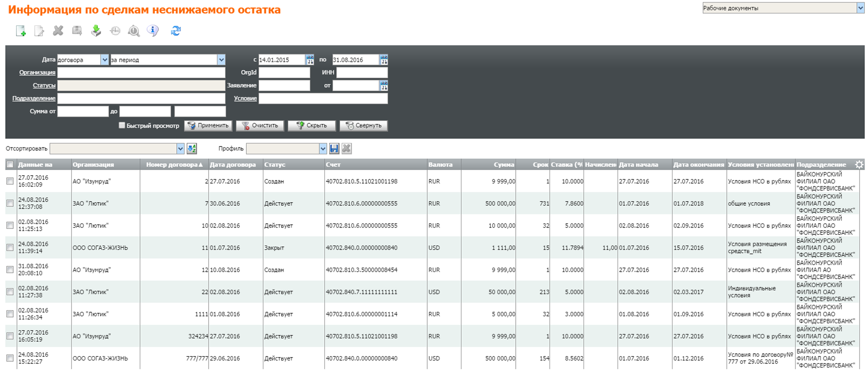Open calendar for the end date 31.08.2016
The image size is (868, 374).
point(384,60)
